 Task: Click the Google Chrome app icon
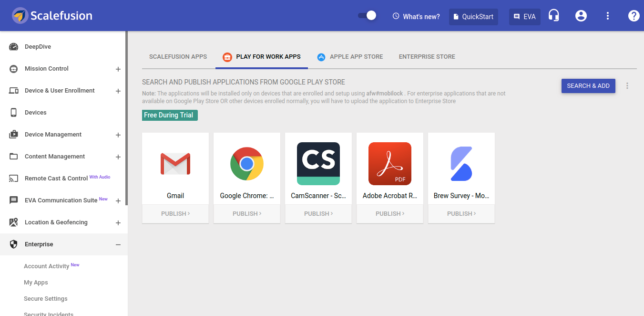tap(247, 164)
